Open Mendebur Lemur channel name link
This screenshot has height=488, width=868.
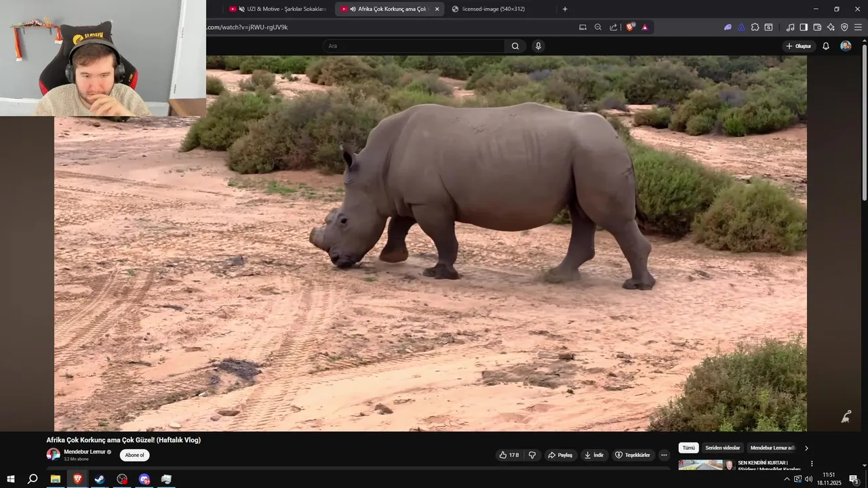click(84, 451)
